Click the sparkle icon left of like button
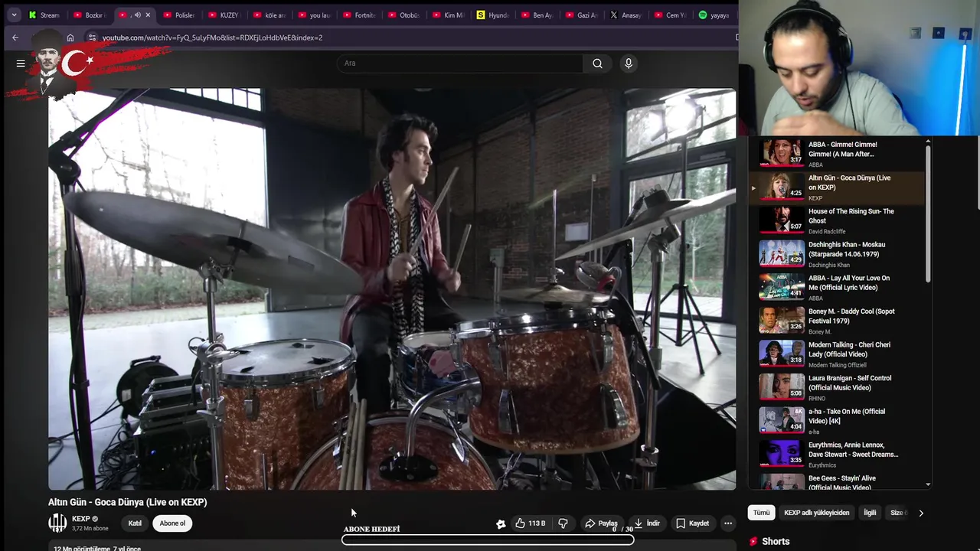980x551 pixels. pos(501,524)
